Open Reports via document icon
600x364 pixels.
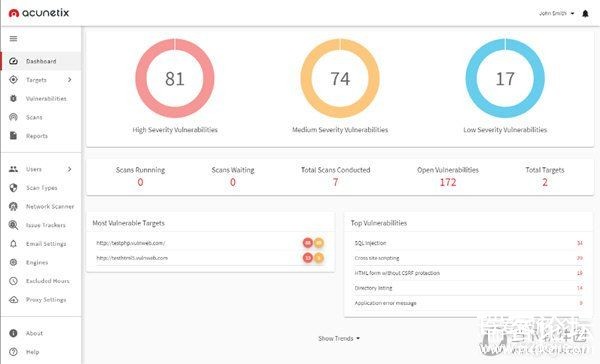click(x=13, y=135)
